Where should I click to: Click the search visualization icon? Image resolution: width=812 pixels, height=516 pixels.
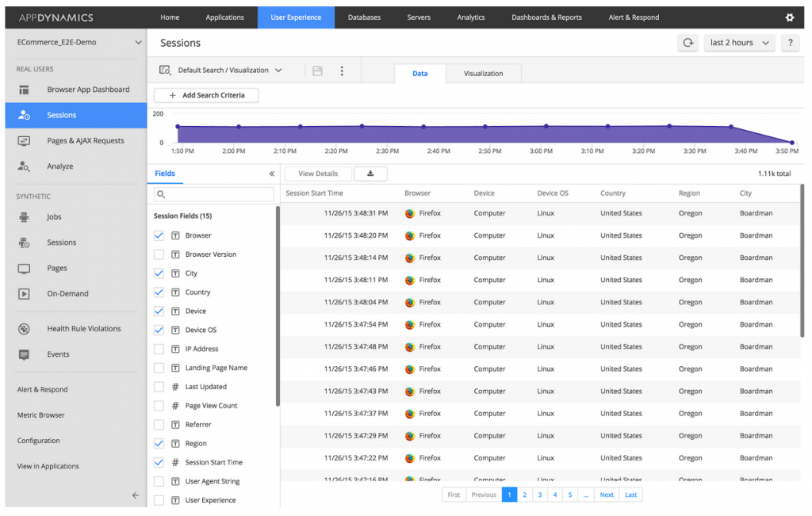[x=165, y=71]
